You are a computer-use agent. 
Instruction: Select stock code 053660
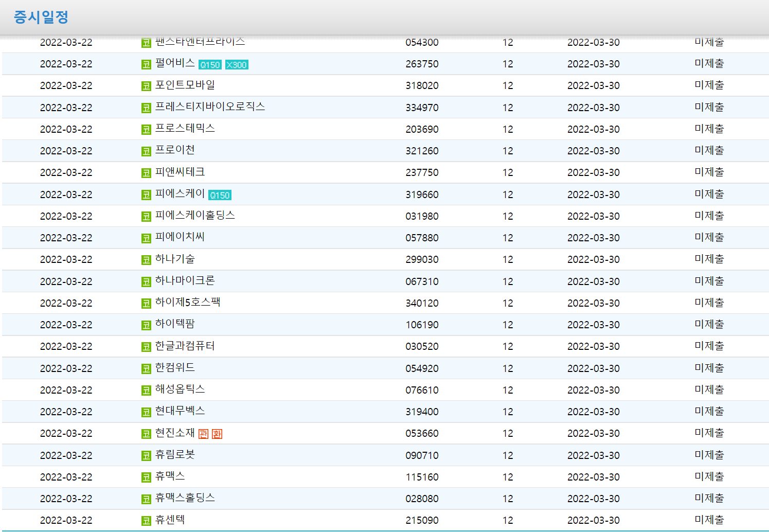[x=422, y=434]
